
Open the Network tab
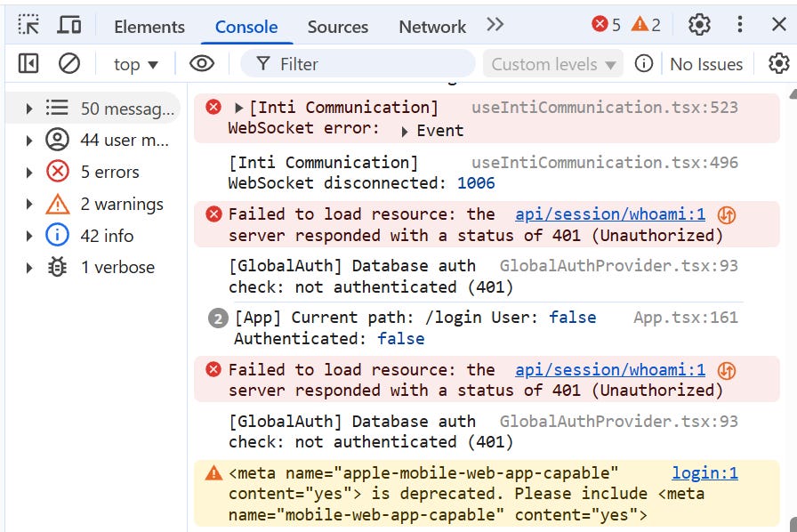432,27
